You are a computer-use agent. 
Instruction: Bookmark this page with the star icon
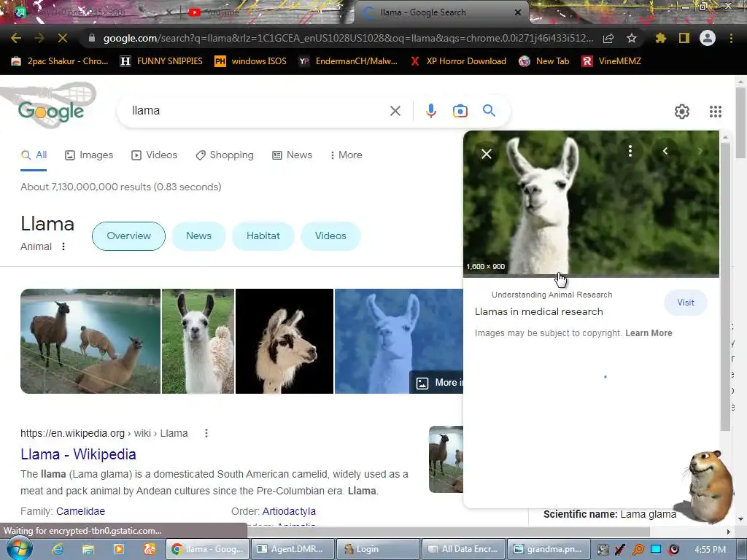click(x=632, y=38)
